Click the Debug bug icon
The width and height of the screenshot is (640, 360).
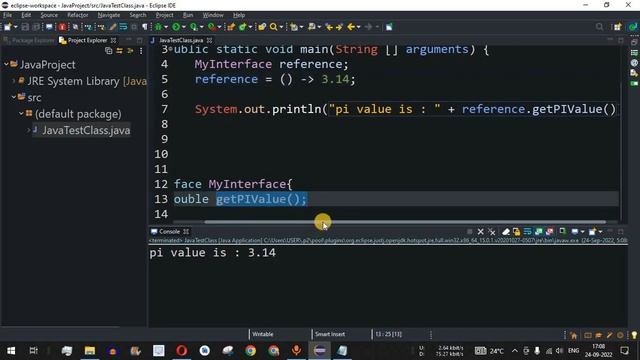158,27
